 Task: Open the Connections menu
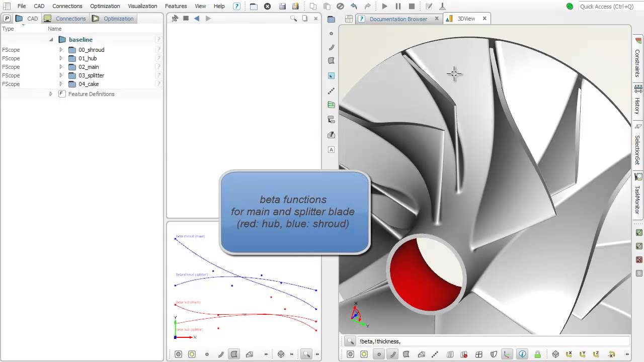(x=67, y=6)
